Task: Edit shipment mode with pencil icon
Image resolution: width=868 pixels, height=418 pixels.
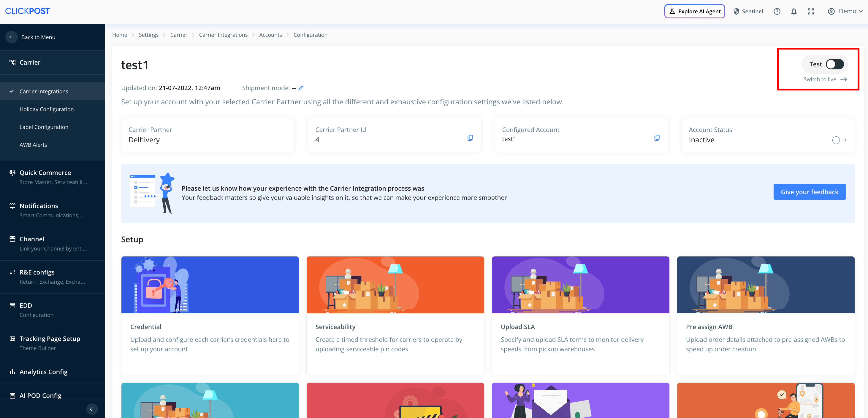Action: click(x=301, y=88)
